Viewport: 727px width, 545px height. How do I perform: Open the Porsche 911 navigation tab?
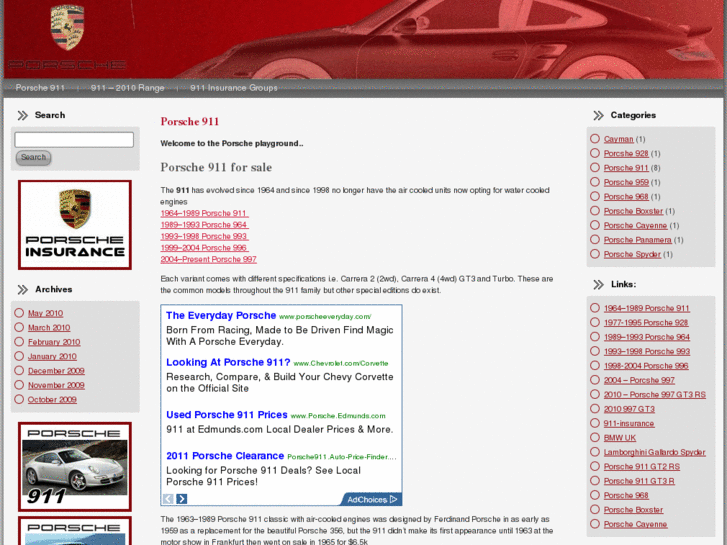tap(39, 88)
